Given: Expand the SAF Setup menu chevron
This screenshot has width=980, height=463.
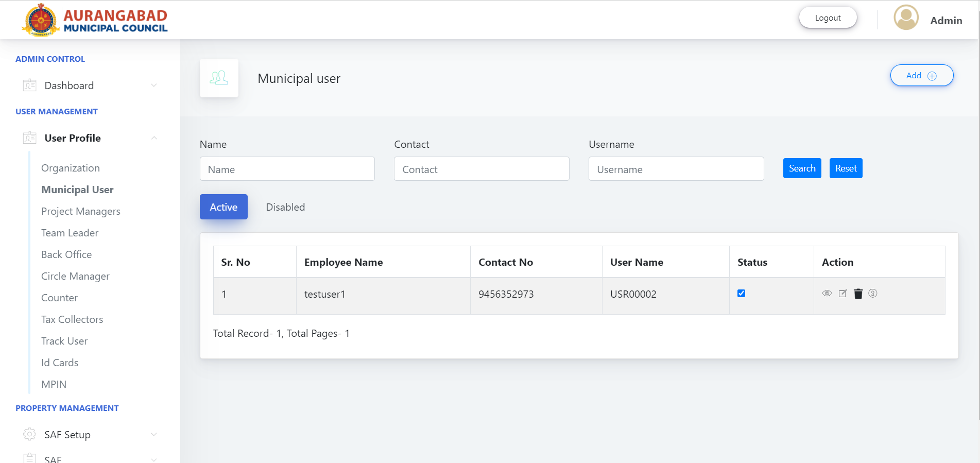Looking at the screenshot, I should tap(153, 435).
